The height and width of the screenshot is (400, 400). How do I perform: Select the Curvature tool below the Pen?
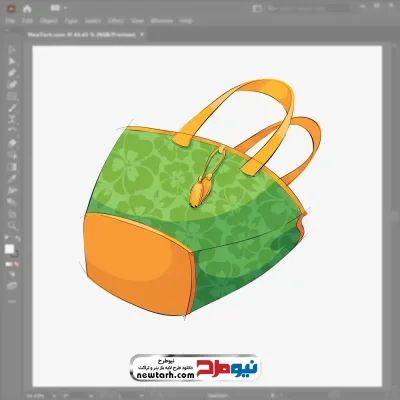(12, 85)
